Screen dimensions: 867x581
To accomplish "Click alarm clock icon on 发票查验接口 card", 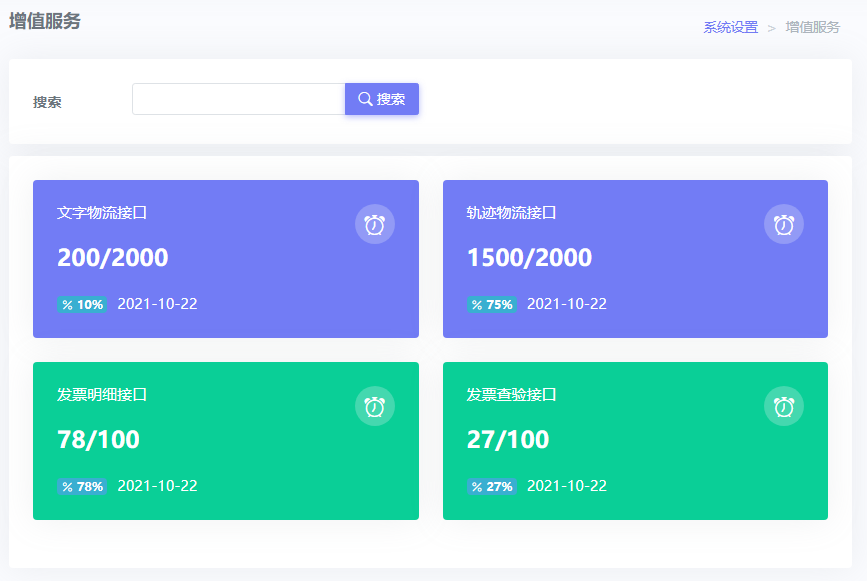I will 784,406.
